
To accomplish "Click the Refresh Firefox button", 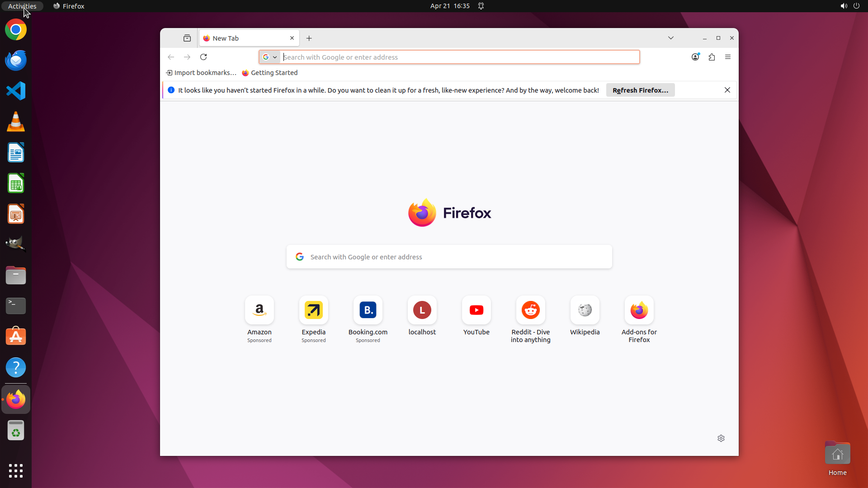I will pos(640,90).
